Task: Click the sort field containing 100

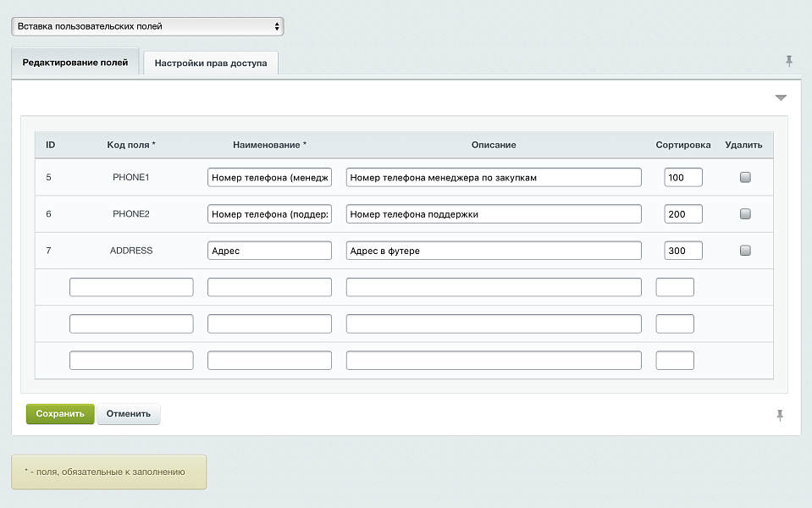Action: [683, 178]
